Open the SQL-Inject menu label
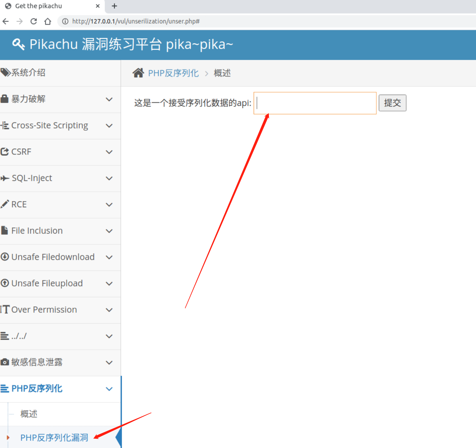The height and width of the screenshot is (448, 476). click(32, 178)
